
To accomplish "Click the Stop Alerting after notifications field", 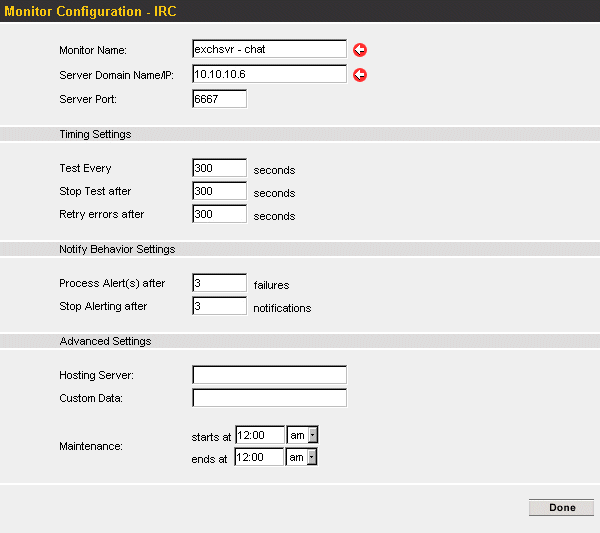I will [x=220, y=306].
